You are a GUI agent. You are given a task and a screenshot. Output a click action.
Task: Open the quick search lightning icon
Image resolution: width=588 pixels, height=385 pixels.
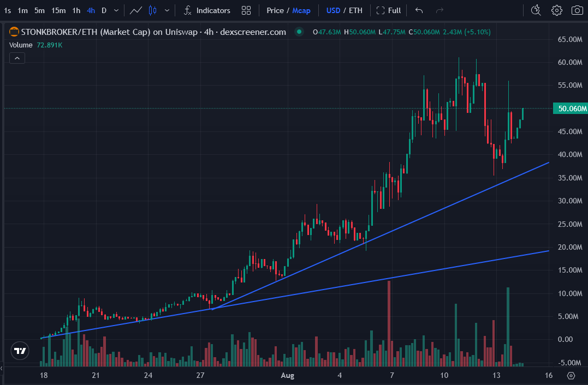point(536,10)
